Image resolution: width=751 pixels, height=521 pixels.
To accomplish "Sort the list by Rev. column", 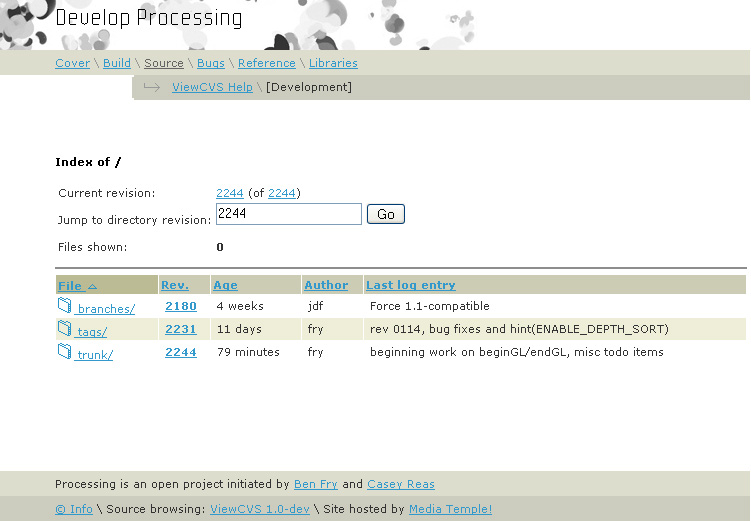I will pos(174,286).
